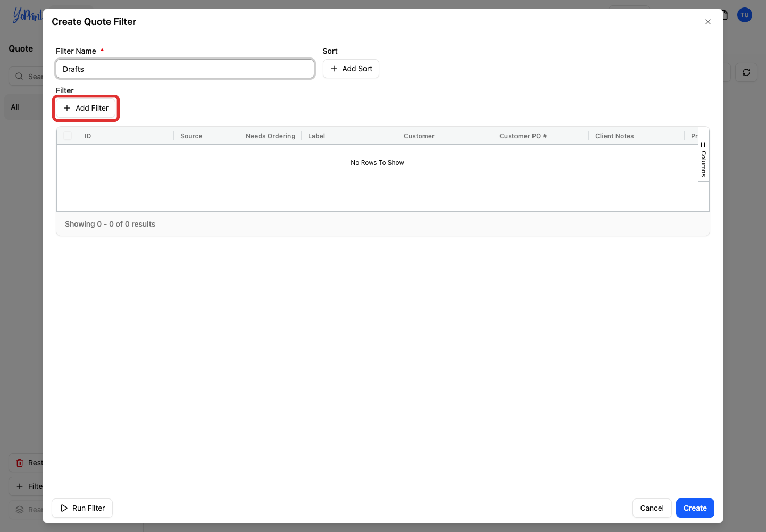
Task: Click the search box in Quote page
Action: [x=26, y=76]
